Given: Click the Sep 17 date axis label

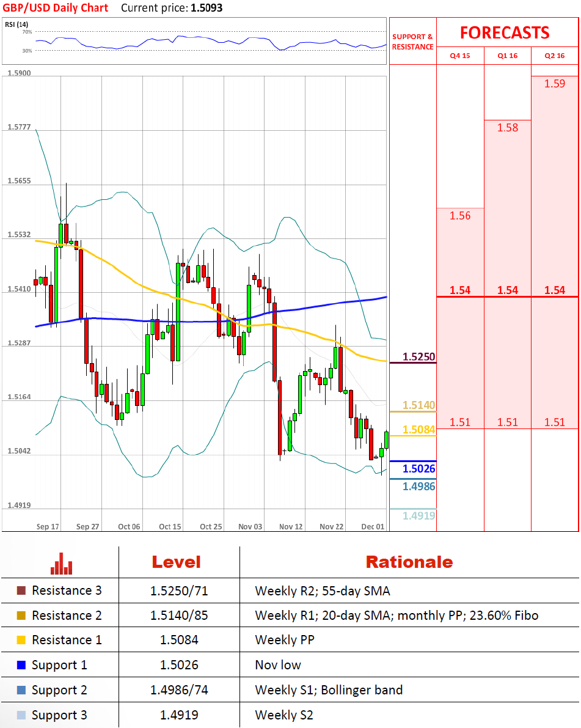Looking at the screenshot, I should click(47, 526).
